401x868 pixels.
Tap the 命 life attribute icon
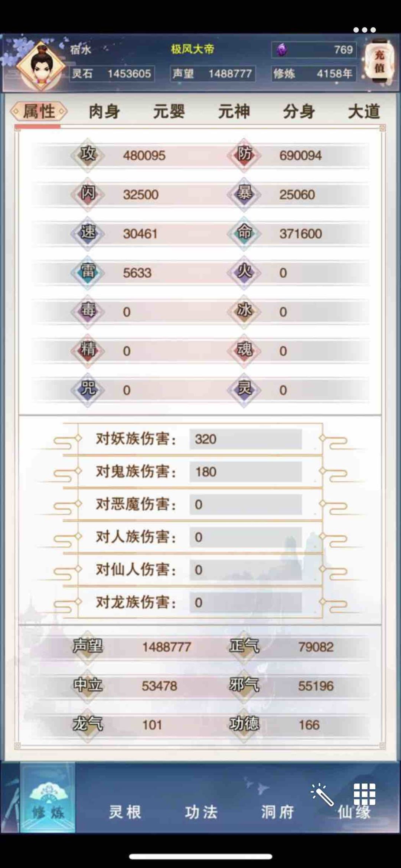click(244, 233)
